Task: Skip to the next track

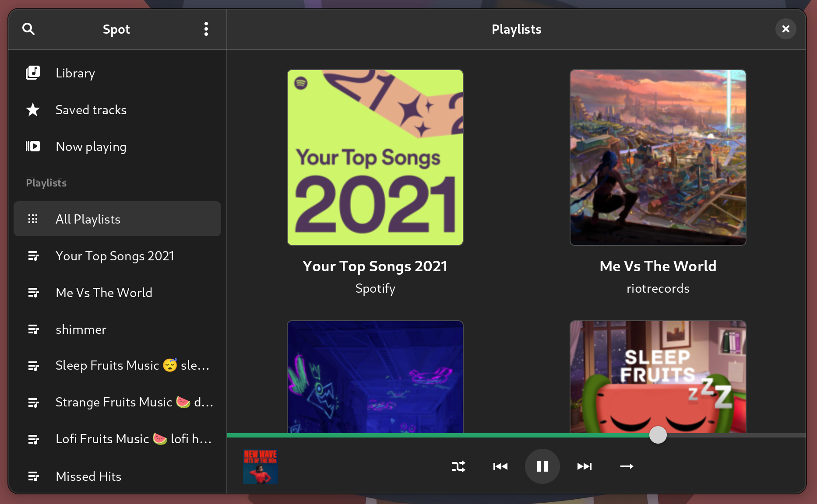Action: tap(584, 466)
